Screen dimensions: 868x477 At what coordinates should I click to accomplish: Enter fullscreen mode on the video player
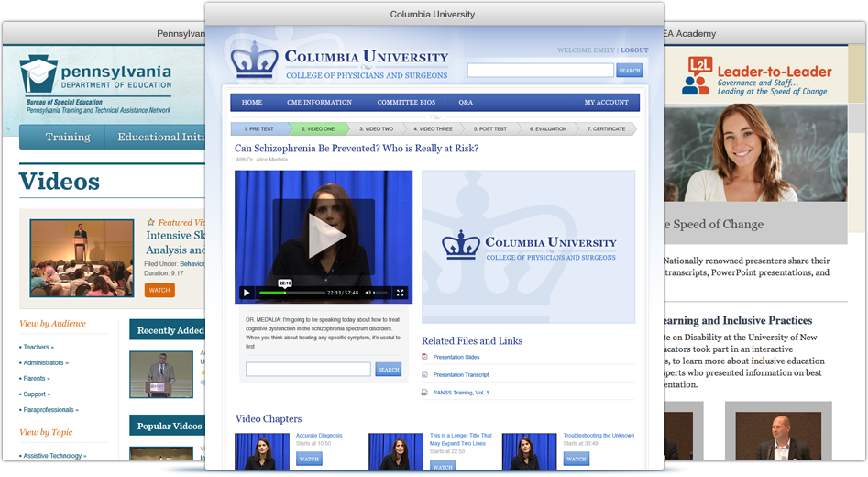click(x=401, y=293)
